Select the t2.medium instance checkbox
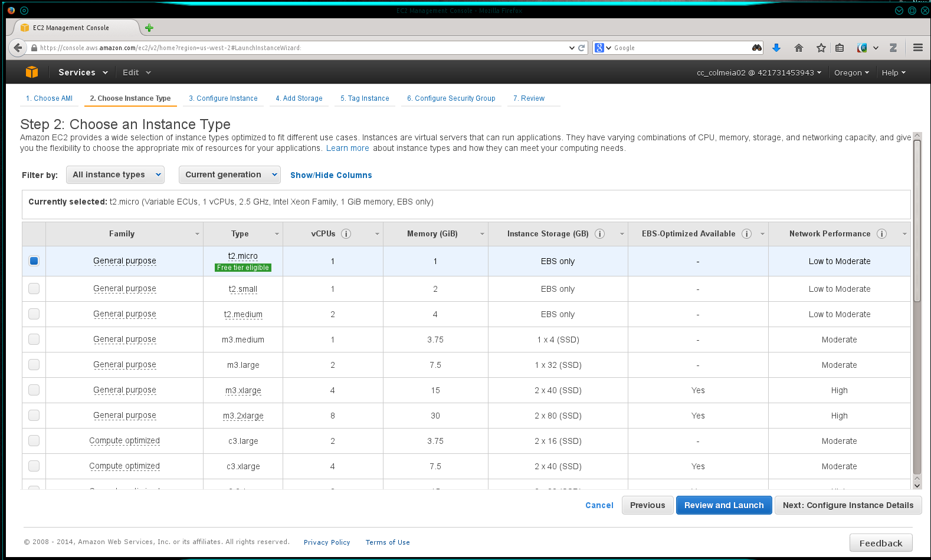931x560 pixels. click(x=34, y=314)
